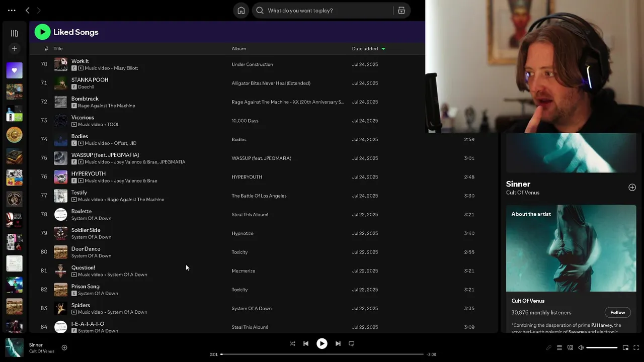Open the Under Construction album link
Screen dimensions: 644x362
click(252, 64)
